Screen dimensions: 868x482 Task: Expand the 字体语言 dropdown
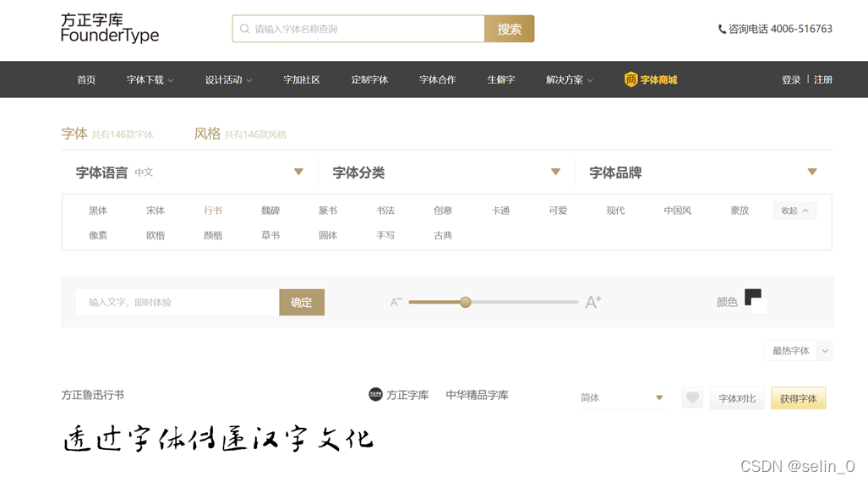coord(298,172)
